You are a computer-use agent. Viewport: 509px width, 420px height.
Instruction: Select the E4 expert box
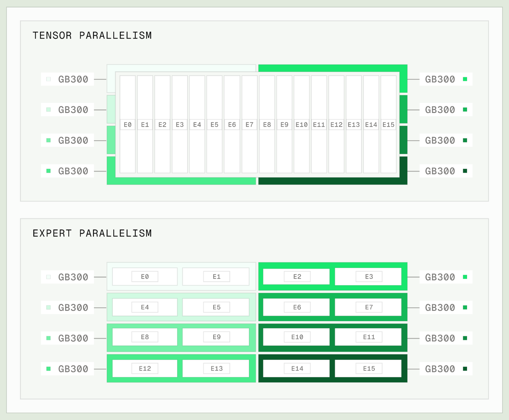coord(145,307)
